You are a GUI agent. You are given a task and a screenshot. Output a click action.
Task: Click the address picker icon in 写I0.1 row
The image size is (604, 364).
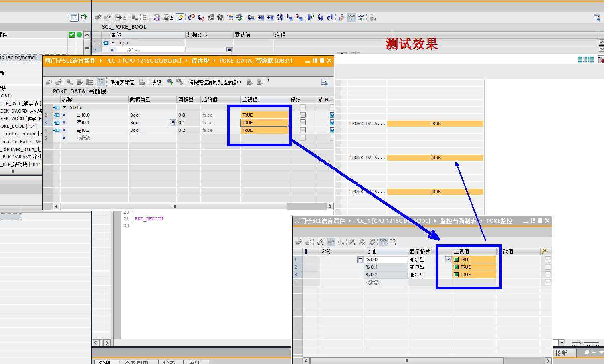172,123
